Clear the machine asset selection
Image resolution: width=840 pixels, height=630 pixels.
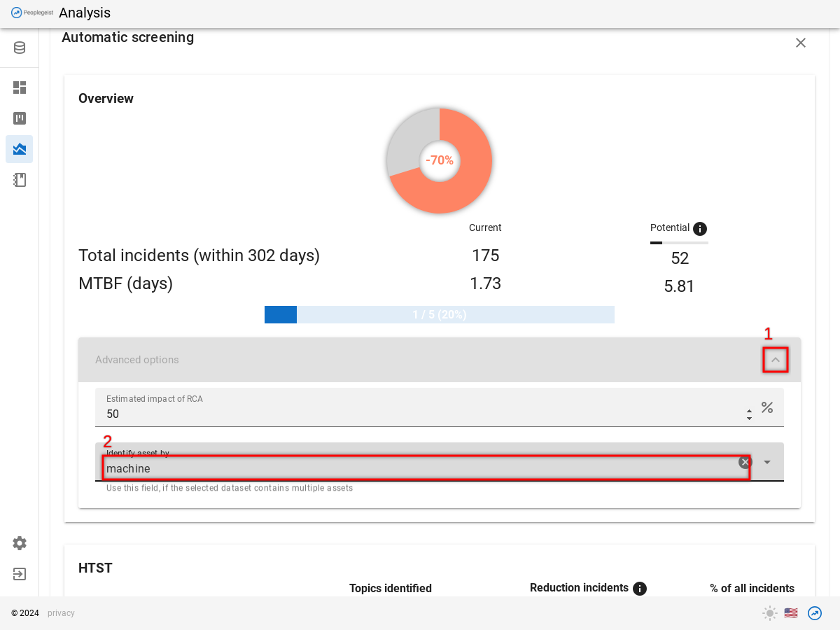coord(745,462)
